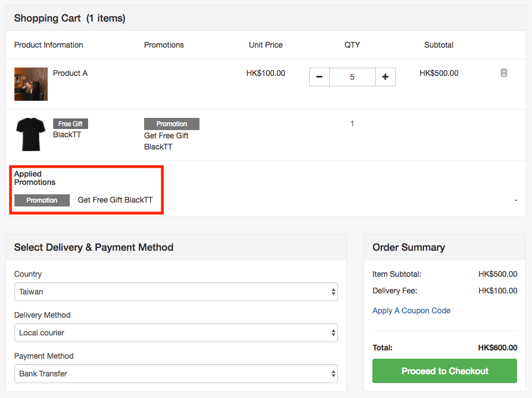The image size is (532, 398).
Task: Click the Order Summary heading
Action: pyautogui.click(x=408, y=247)
